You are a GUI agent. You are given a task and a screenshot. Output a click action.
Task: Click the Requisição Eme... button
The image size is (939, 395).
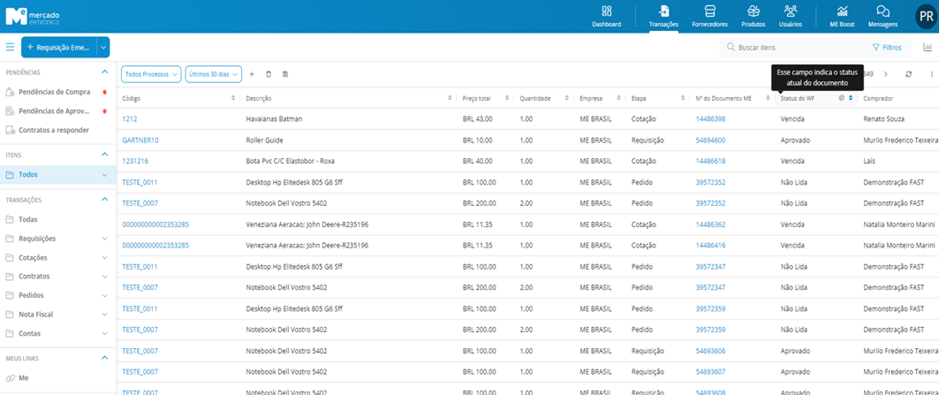pyautogui.click(x=58, y=47)
